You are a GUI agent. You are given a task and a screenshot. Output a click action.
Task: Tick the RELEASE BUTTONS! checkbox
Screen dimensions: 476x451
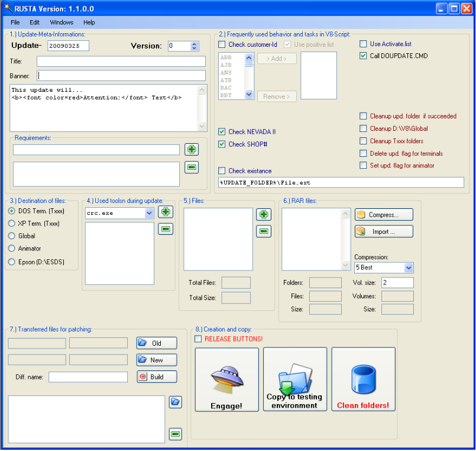click(x=198, y=339)
